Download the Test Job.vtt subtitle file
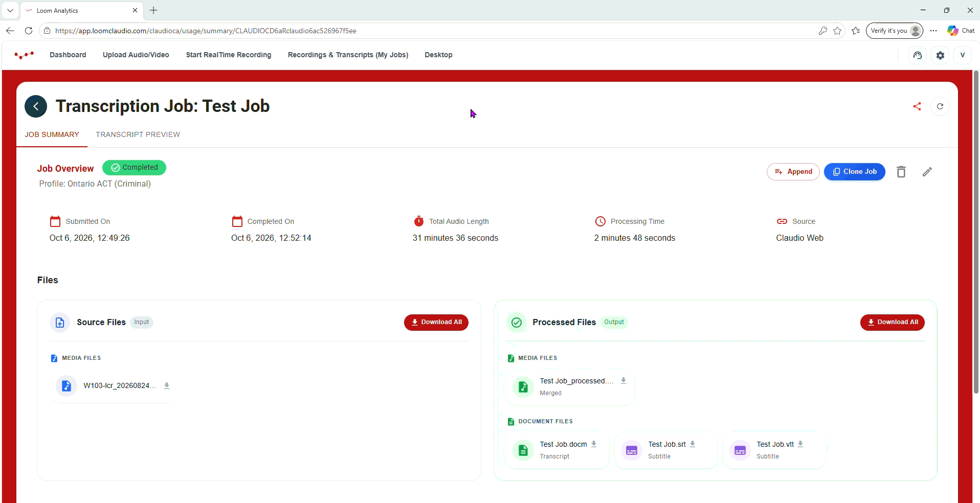This screenshot has width=980, height=503. tap(800, 444)
